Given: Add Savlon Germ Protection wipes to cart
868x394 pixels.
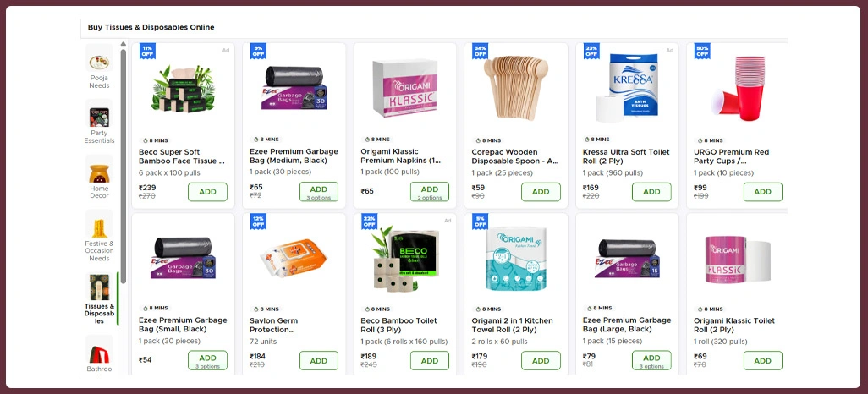Looking at the screenshot, I should click(319, 361).
